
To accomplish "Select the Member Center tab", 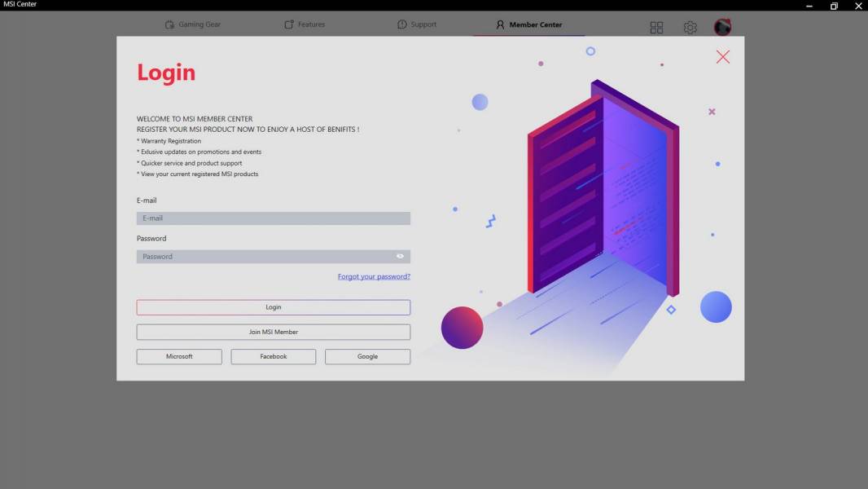I will (528, 24).
